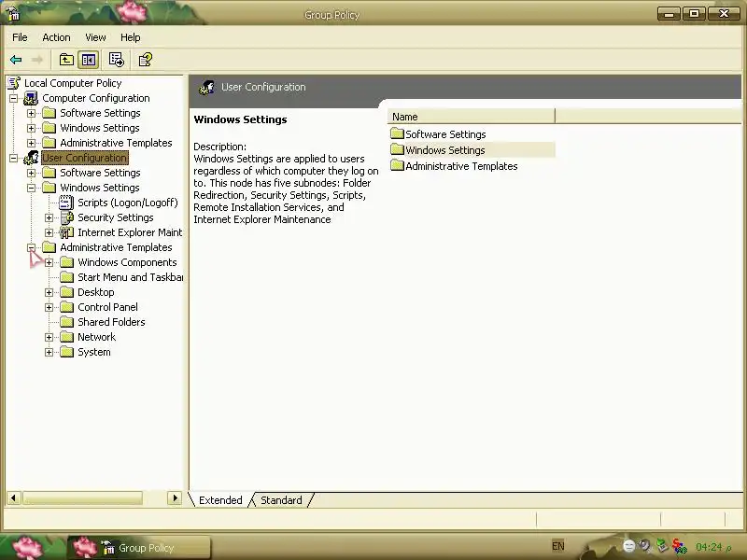
Task: Click Control Panel folder icon
Action: point(66,307)
